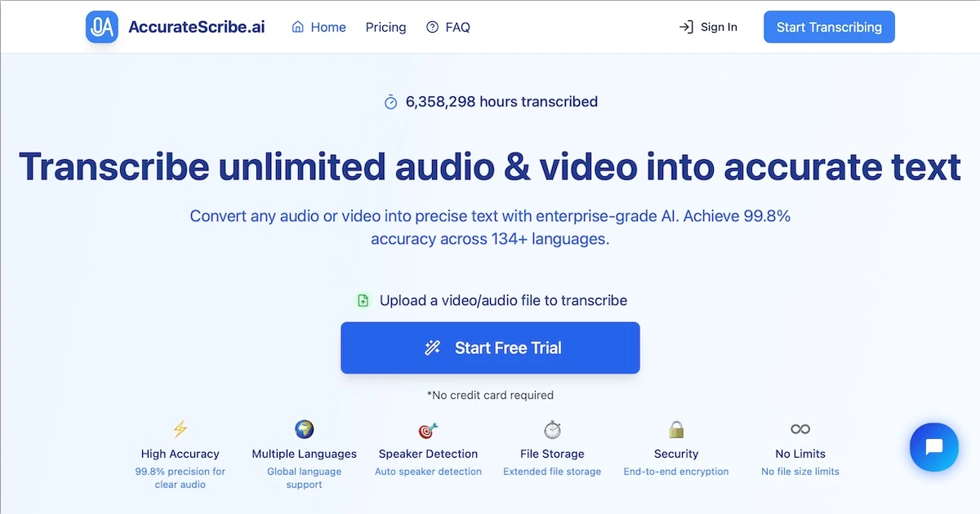Click the home icon in navigation
The image size is (980, 514).
[x=297, y=27]
